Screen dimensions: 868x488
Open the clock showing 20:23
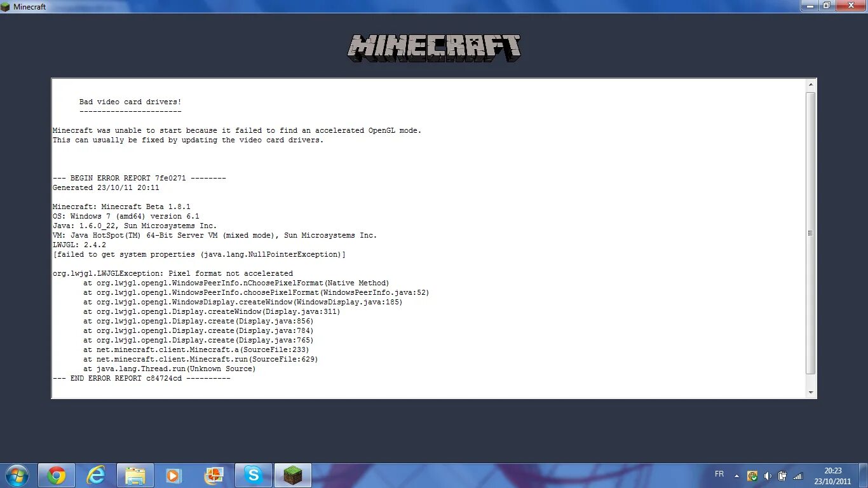click(x=833, y=476)
